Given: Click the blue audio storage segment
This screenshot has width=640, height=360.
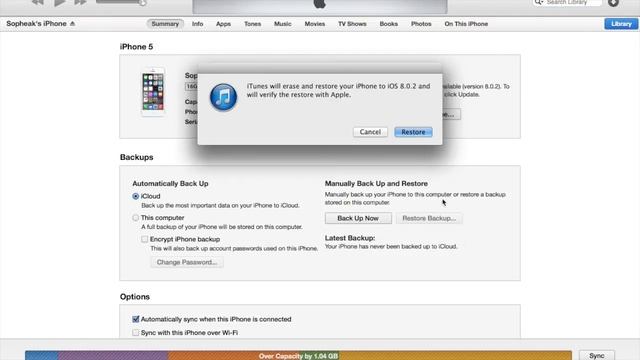Looking at the screenshot, I should (42, 356).
